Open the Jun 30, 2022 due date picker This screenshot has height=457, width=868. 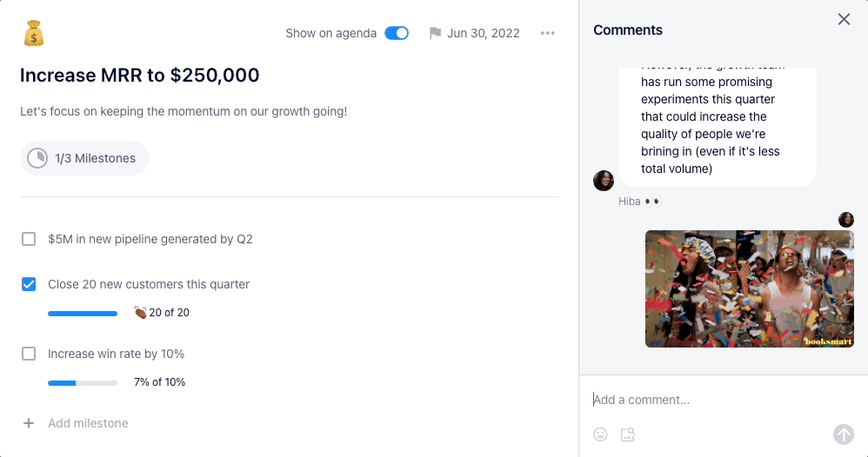[x=484, y=33]
